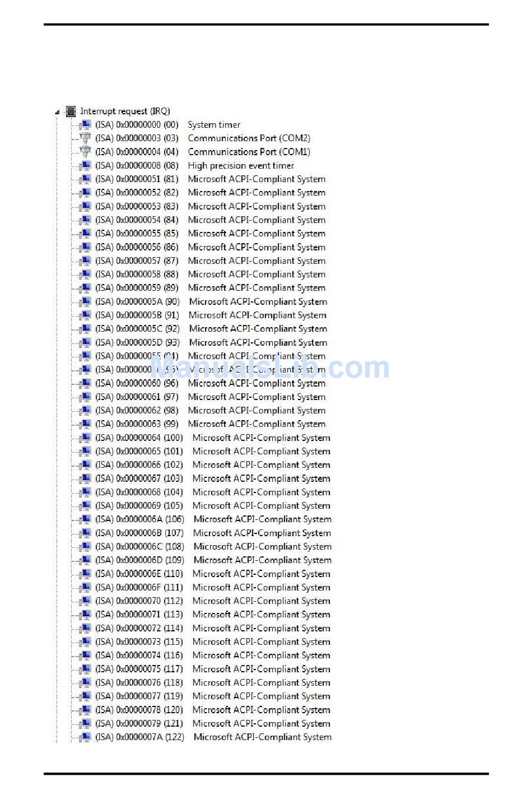Select the (ISA) 0x0000006D (109) entry
532x795 pixels.
coord(213,560)
